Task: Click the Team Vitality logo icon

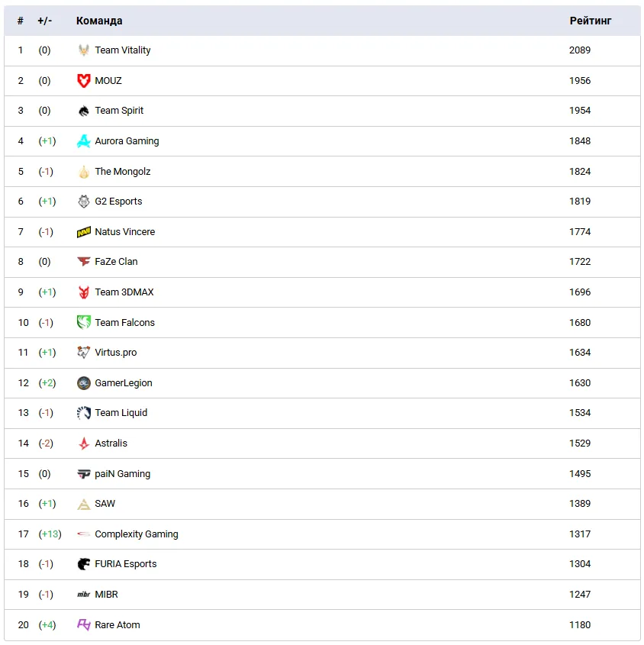Action: click(84, 50)
